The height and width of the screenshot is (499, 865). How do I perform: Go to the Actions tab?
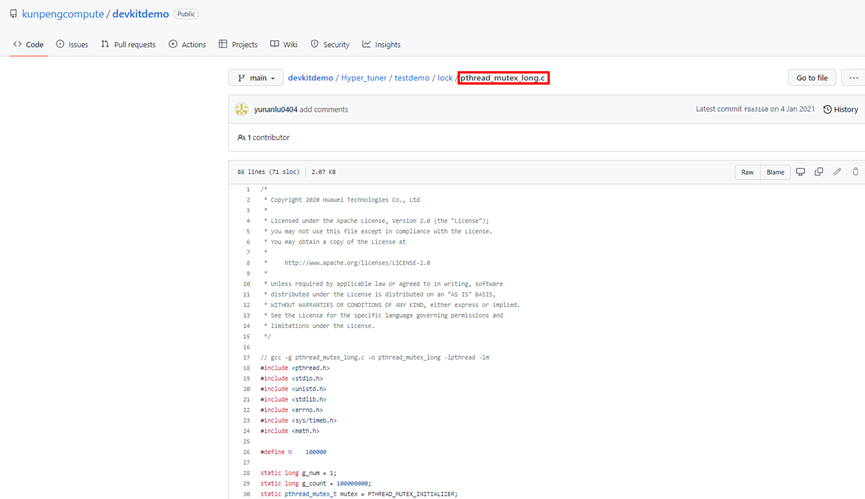(x=187, y=45)
